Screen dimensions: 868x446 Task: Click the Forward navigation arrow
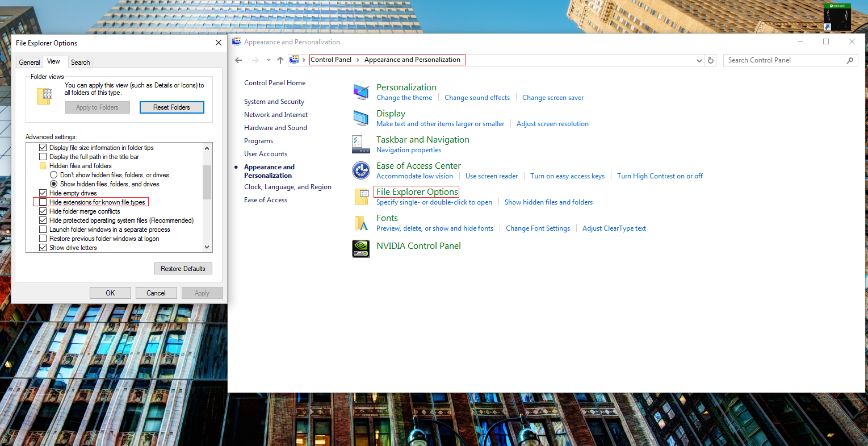point(255,60)
